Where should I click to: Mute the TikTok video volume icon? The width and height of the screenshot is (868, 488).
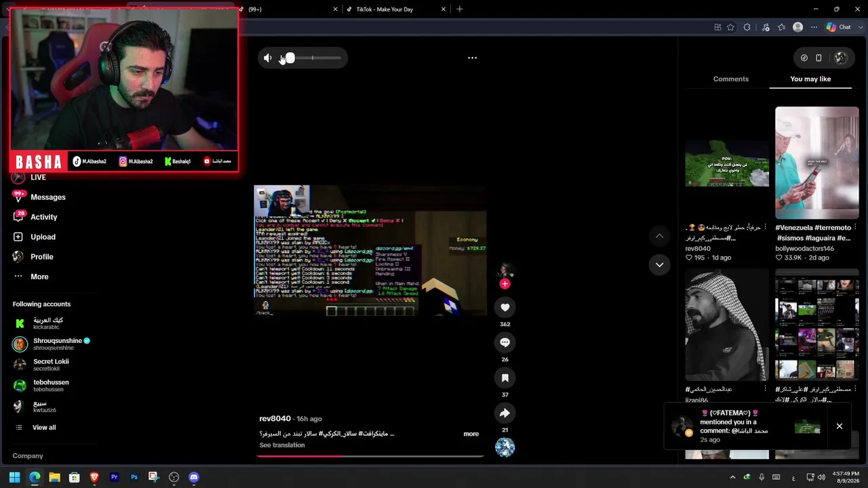[268, 58]
